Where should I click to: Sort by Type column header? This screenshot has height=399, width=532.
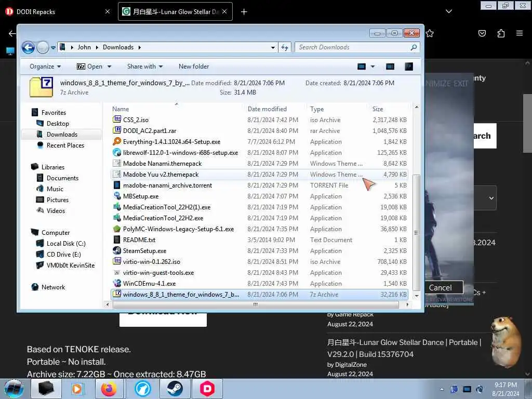pos(317,109)
